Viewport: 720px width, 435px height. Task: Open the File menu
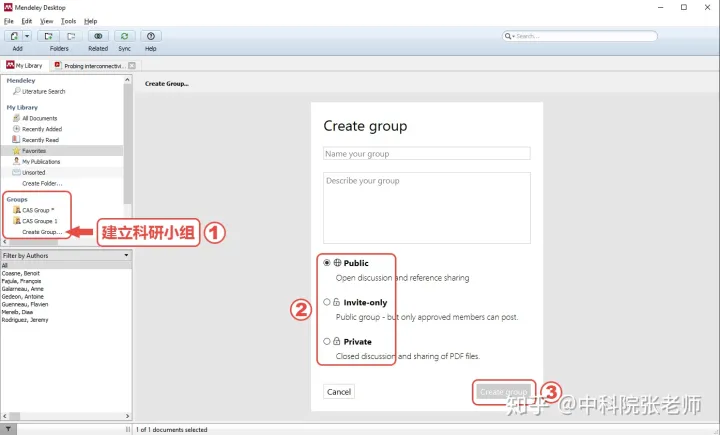pyautogui.click(x=9, y=21)
